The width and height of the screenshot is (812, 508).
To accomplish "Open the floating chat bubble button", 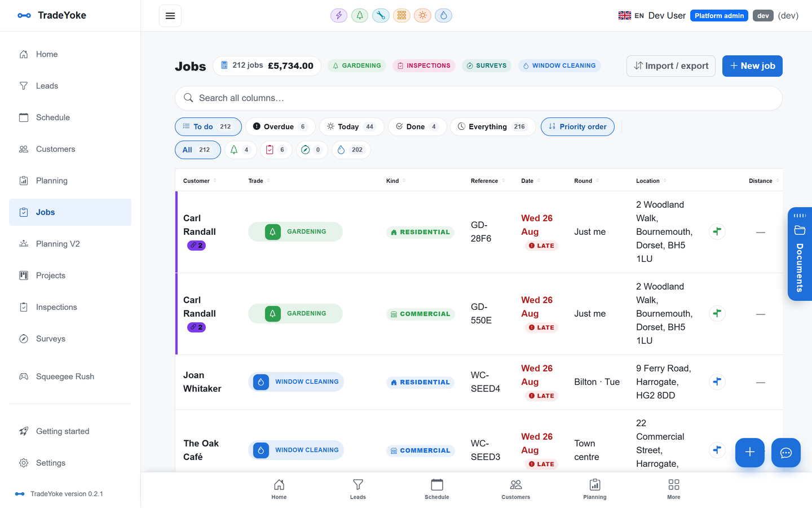I will click(786, 453).
